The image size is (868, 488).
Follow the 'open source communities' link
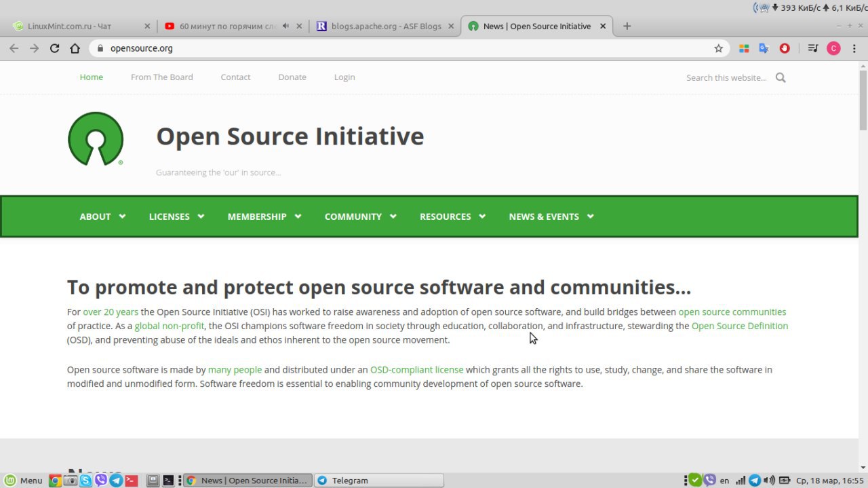732,312
